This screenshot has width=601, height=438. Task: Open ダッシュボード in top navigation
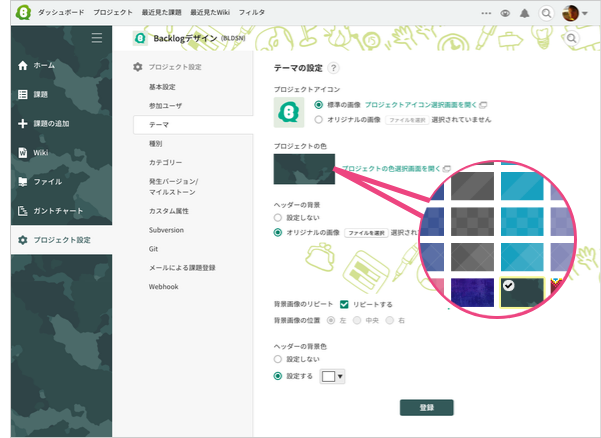[x=61, y=13]
